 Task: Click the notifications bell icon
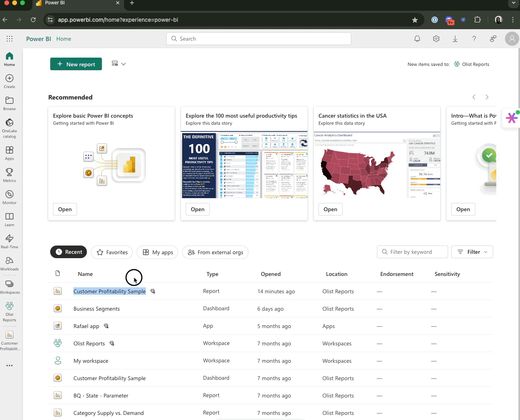coord(417,39)
